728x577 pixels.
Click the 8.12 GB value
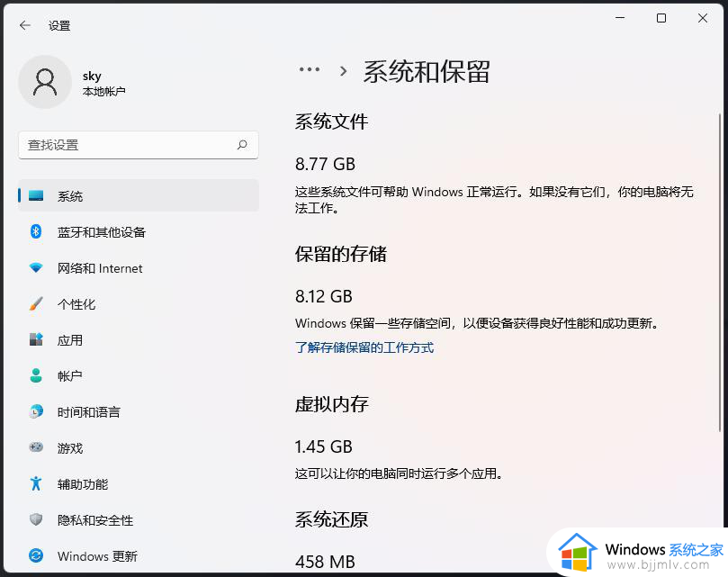(x=324, y=296)
